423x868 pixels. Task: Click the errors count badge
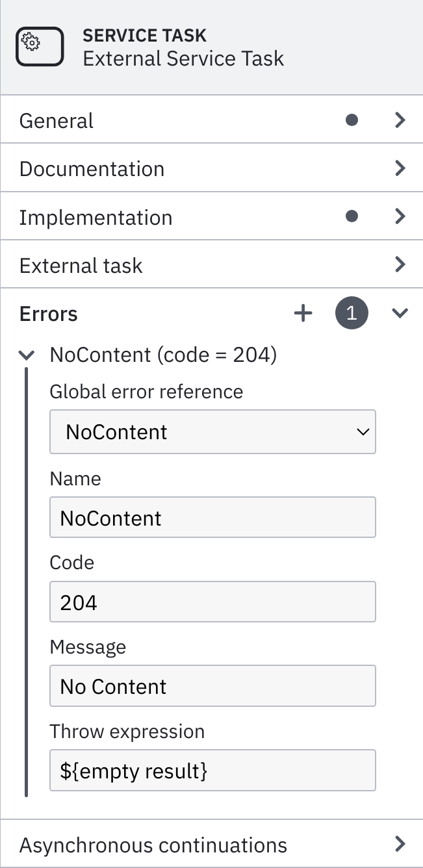pyautogui.click(x=352, y=314)
